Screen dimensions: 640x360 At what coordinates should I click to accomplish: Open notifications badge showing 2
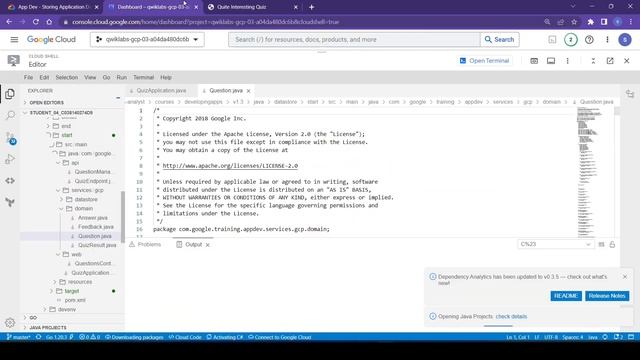point(571,40)
